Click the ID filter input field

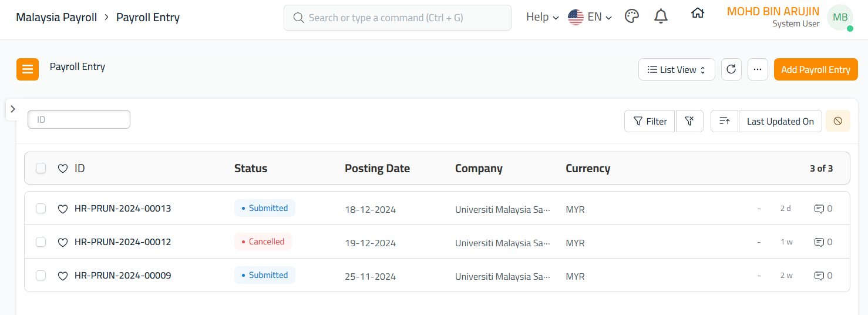coord(79,119)
